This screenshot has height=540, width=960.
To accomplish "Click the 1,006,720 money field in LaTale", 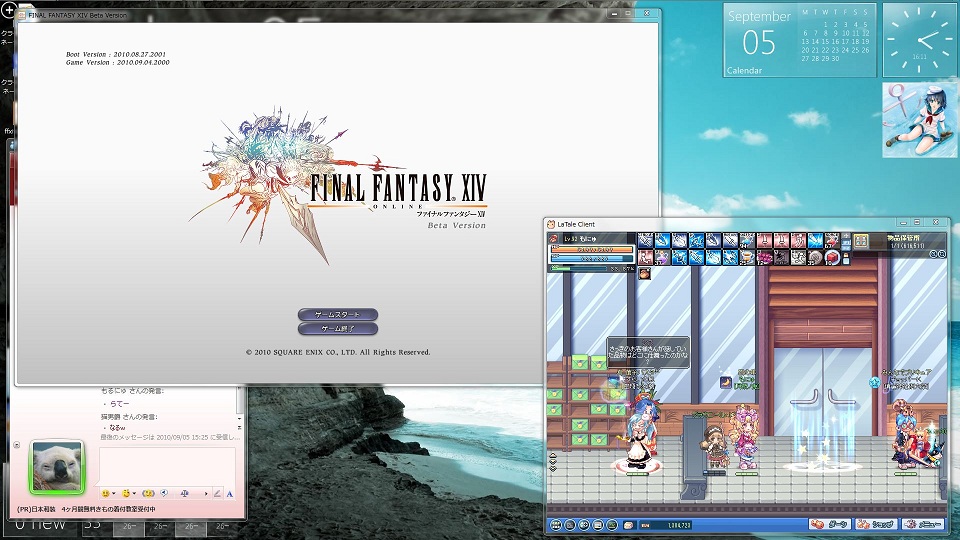I will pos(666,525).
